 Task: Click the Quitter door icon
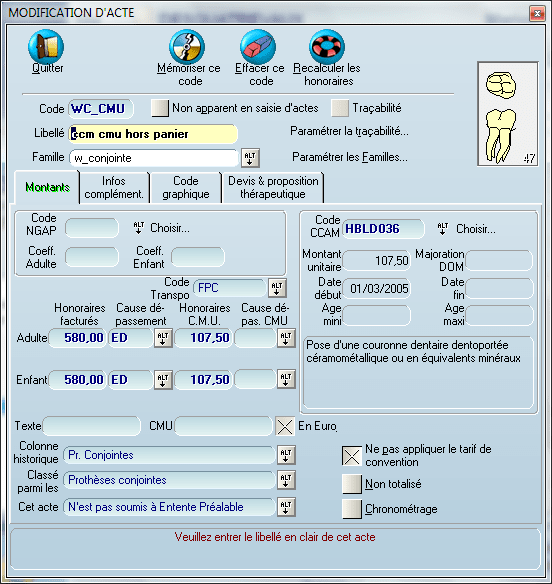point(46,47)
